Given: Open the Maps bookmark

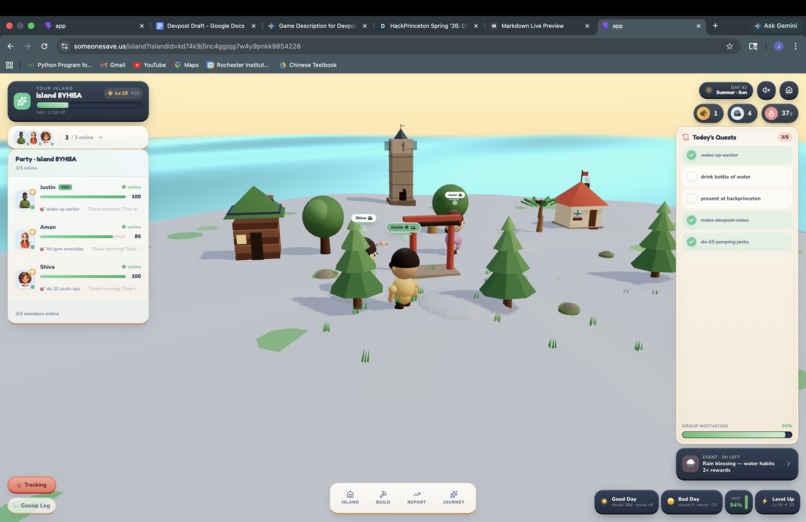Looking at the screenshot, I should pos(186,65).
